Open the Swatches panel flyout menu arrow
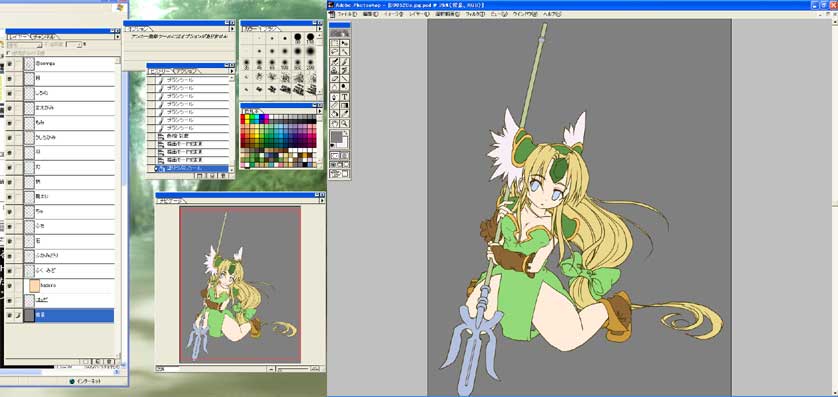This screenshot has width=838, height=397. [320, 111]
